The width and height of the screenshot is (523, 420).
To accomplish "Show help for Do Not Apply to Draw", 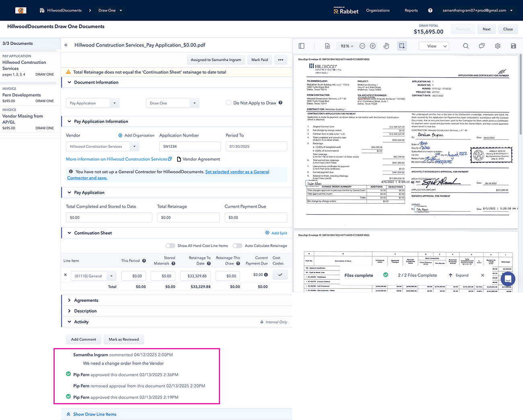I will tap(280, 102).
